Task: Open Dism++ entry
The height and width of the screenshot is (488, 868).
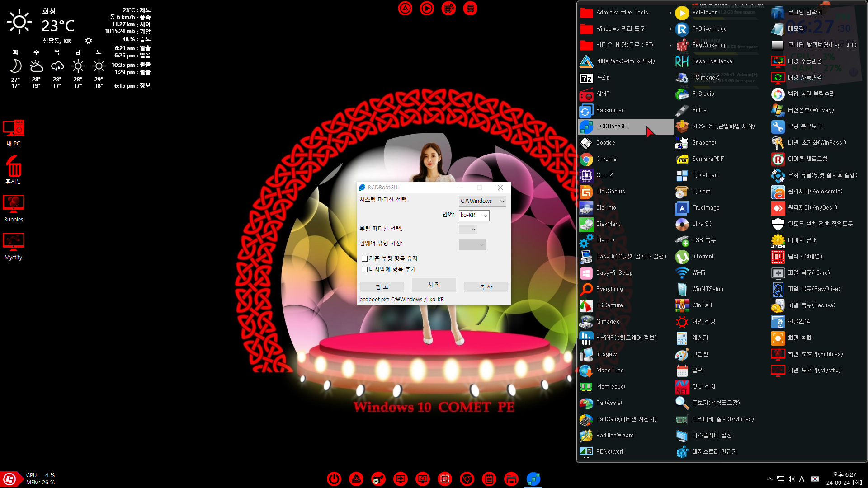Action: (626, 240)
